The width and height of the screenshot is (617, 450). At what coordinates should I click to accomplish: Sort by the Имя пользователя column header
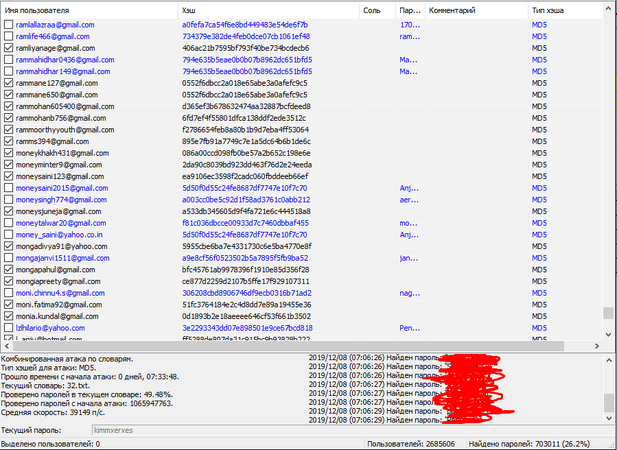coord(90,11)
